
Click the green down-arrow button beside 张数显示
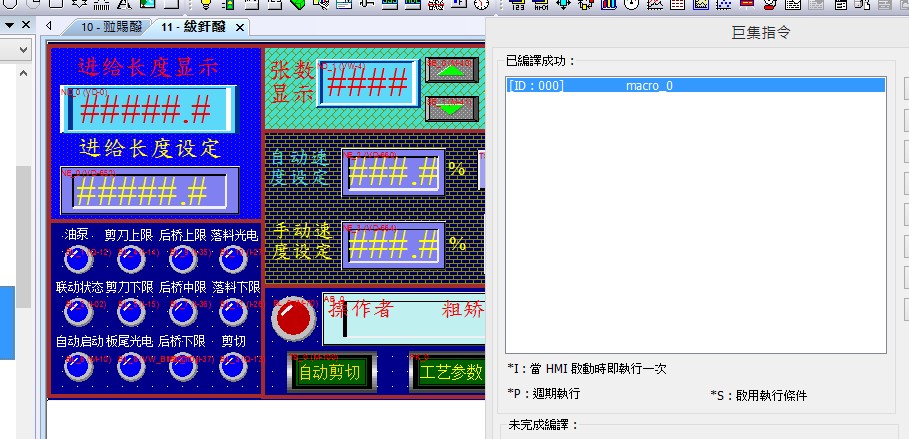451,107
